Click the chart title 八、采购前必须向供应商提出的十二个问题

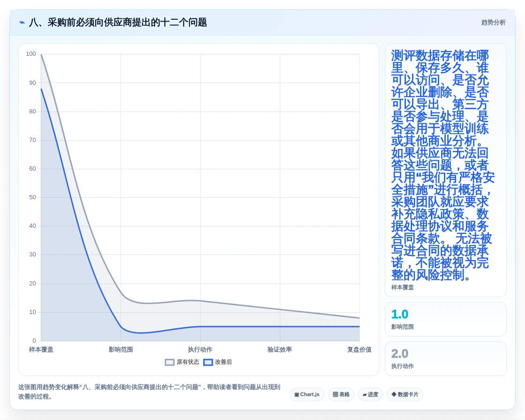coord(118,22)
